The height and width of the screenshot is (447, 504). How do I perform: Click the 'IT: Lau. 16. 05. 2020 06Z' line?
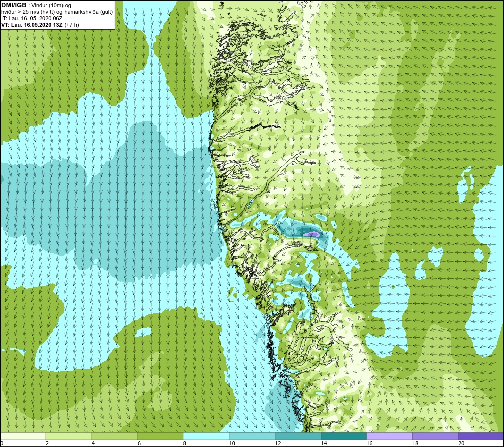tap(32, 18)
